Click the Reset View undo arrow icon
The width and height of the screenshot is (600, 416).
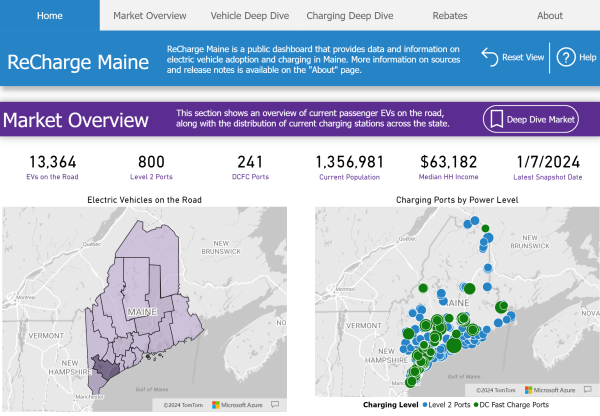coord(490,57)
